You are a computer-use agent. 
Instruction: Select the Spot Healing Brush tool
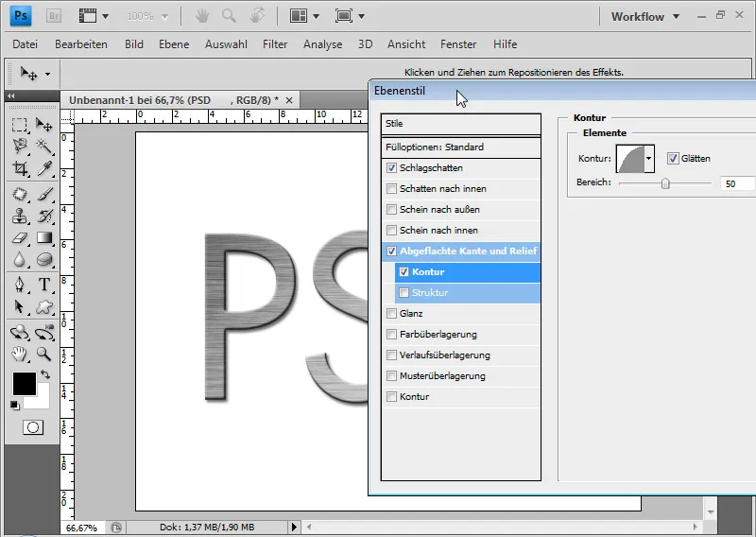tap(19, 194)
